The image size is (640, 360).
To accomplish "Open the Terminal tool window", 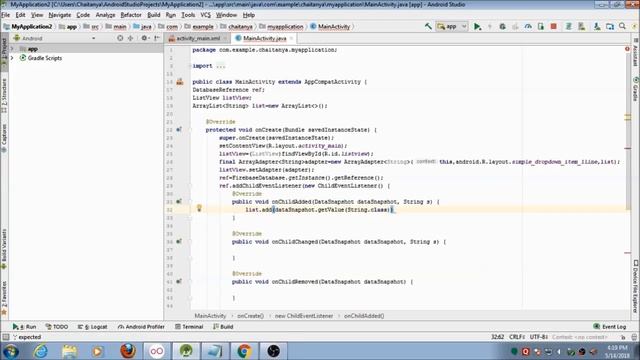I will click(189, 327).
